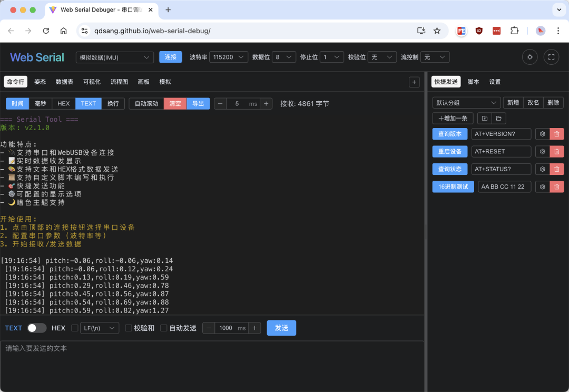
Task: Switch to the 可视化 tab
Action: pyautogui.click(x=92, y=82)
